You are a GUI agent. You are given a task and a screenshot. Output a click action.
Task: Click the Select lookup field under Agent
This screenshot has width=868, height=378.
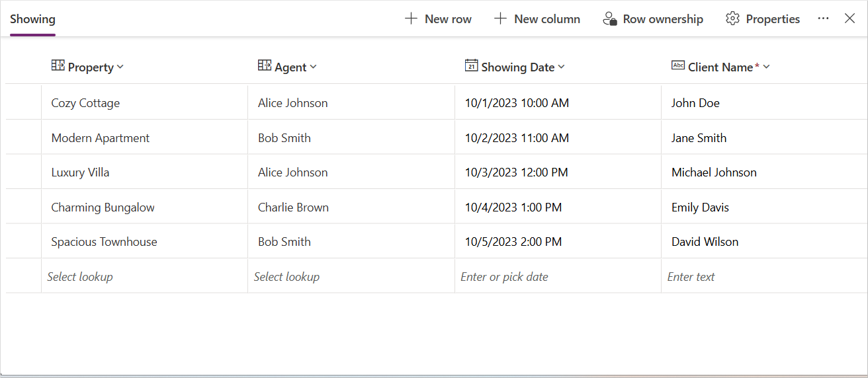tap(351, 276)
